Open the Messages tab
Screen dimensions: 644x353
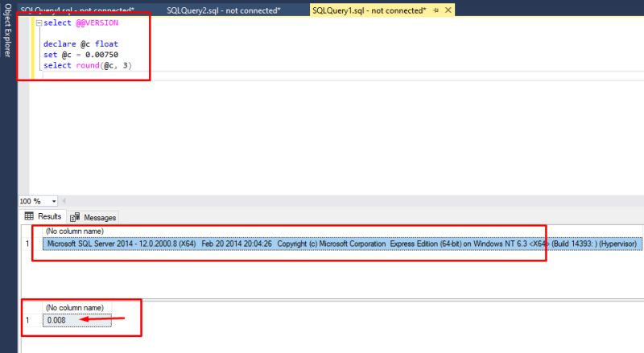coord(93,218)
